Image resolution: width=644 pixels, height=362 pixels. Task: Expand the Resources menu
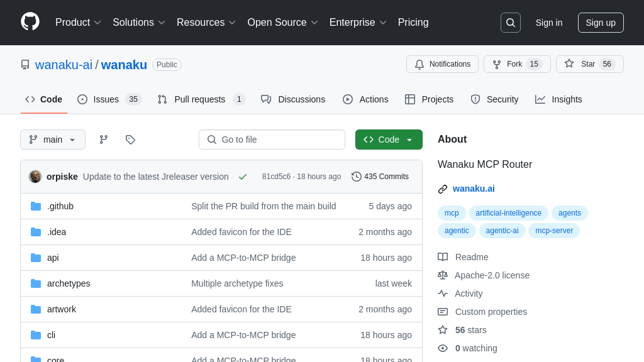(x=206, y=23)
